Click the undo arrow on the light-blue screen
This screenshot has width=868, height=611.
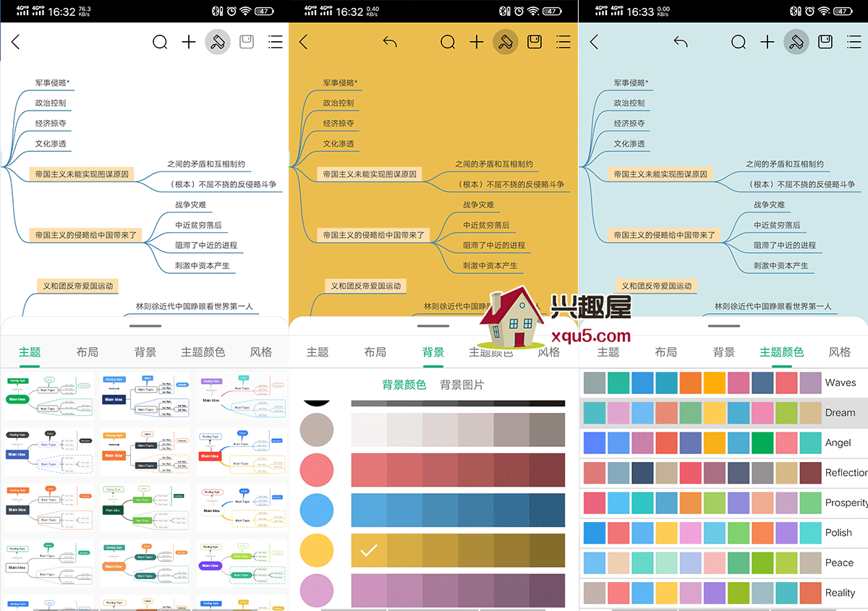click(x=681, y=42)
